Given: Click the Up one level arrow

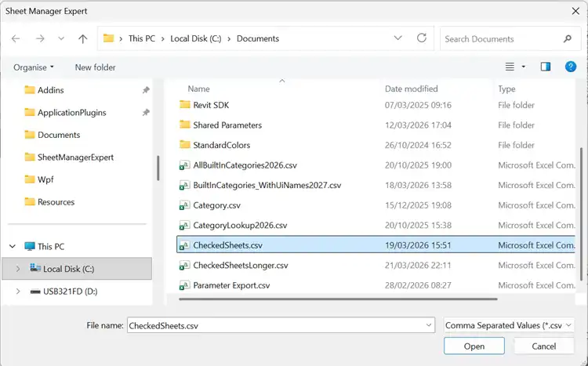Looking at the screenshot, I should [83, 38].
